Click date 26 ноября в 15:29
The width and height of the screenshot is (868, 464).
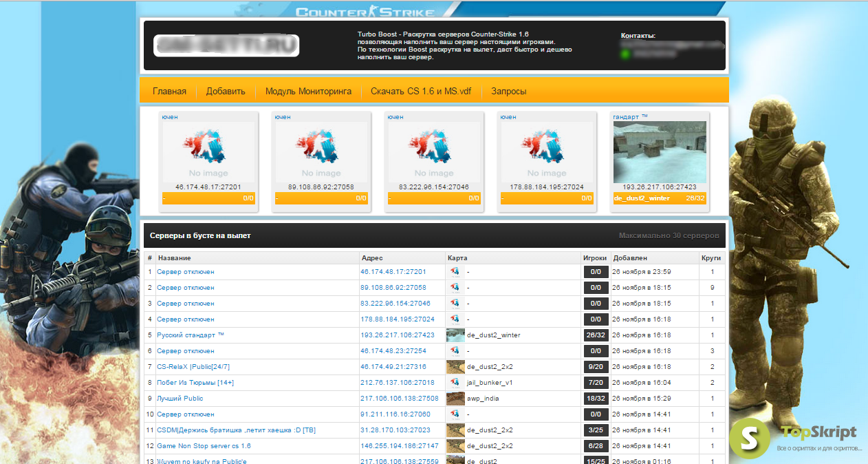pos(641,399)
